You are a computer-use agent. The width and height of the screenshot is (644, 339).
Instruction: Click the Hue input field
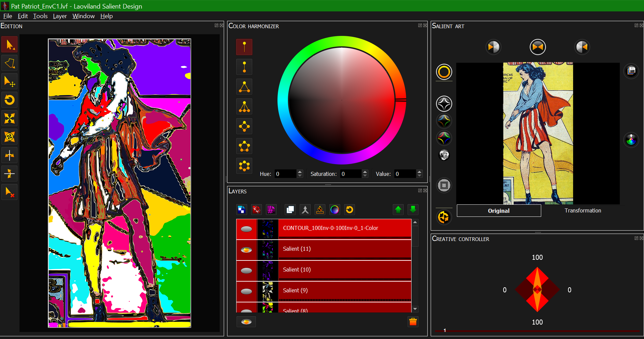286,174
